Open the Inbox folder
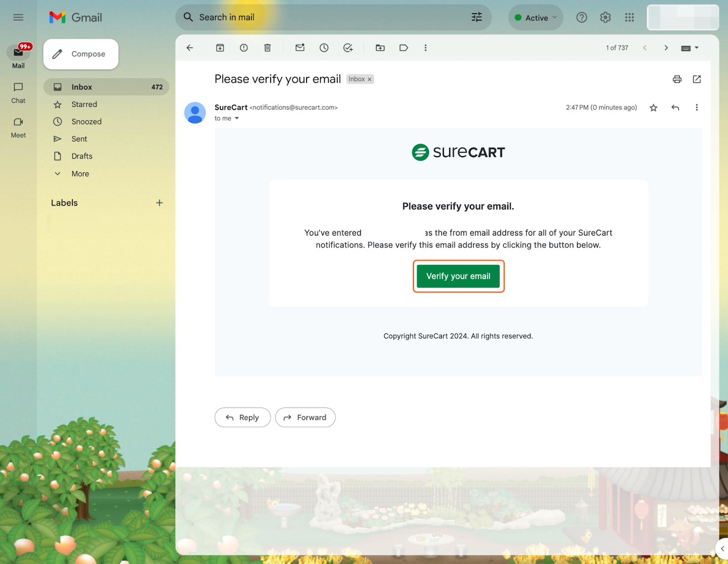This screenshot has height=564, width=728. coord(106,87)
